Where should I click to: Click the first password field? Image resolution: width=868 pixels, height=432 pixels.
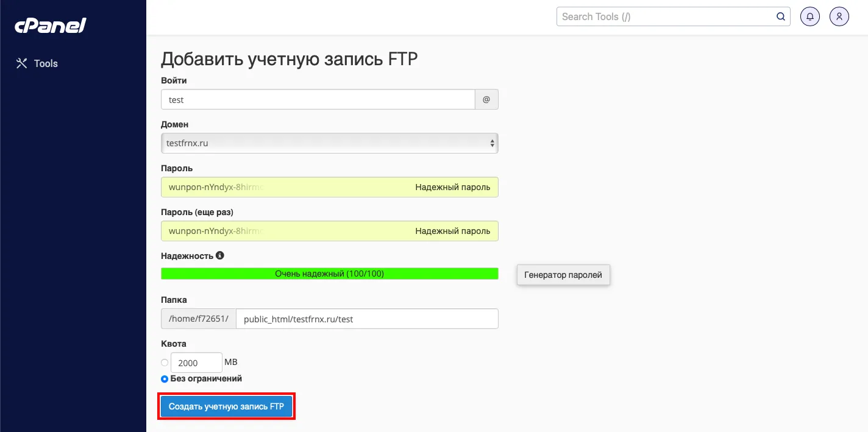[330, 187]
